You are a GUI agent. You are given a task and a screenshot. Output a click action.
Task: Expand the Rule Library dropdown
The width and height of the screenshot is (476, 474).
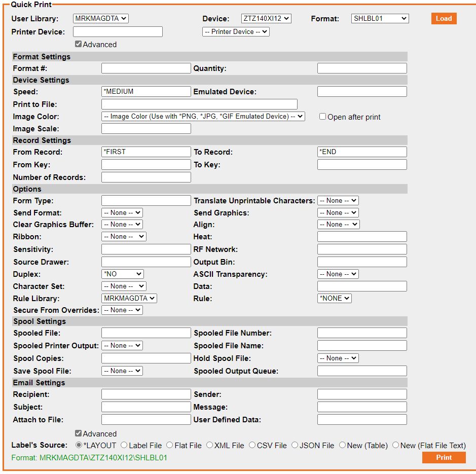click(x=129, y=298)
